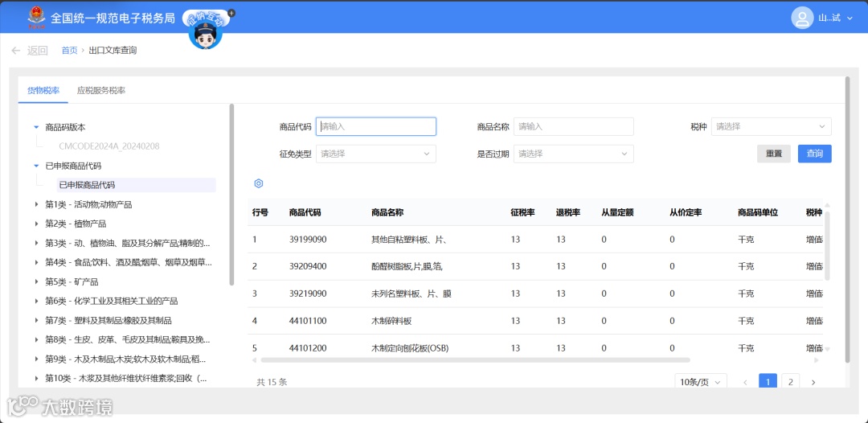
Task: Open table column settings hexagon icon
Action: [x=258, y=184]
